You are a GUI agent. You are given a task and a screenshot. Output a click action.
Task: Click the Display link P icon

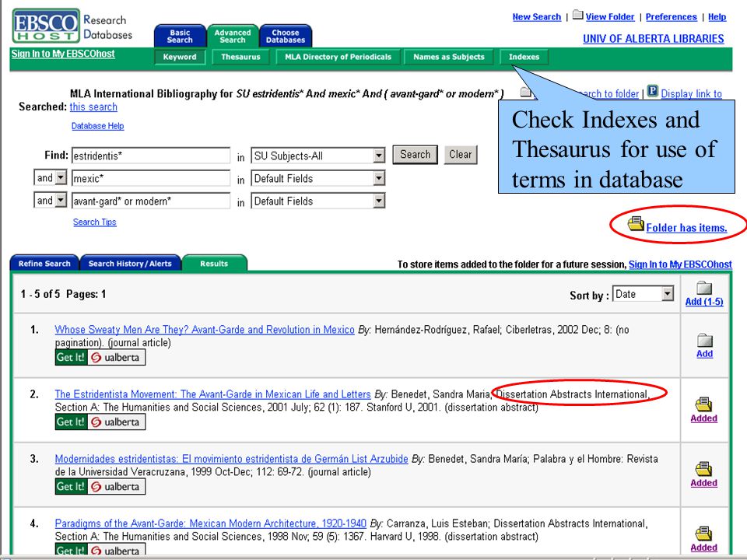pyautogui.click(x=653, y=90)
